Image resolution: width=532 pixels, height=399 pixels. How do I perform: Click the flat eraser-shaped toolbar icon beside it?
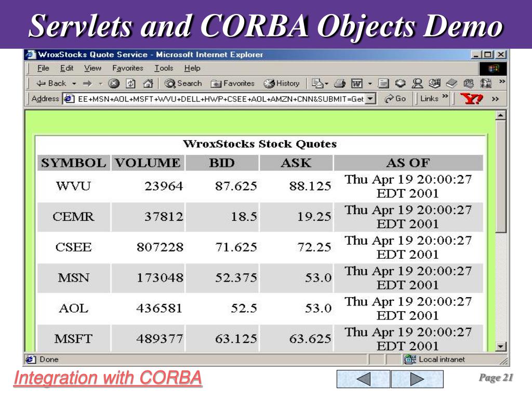tap(451, 84)
